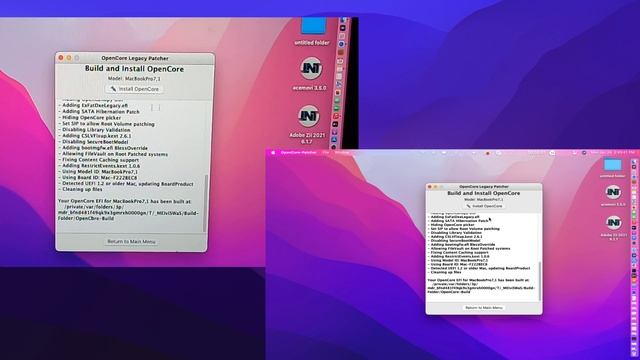The height and width of the screenshot is (360, 640).
Task: Click 'Adding RestrictEvents.kext 1.0.6' in enlarged log
Action: pyautogui.click(x=99, y=166)
